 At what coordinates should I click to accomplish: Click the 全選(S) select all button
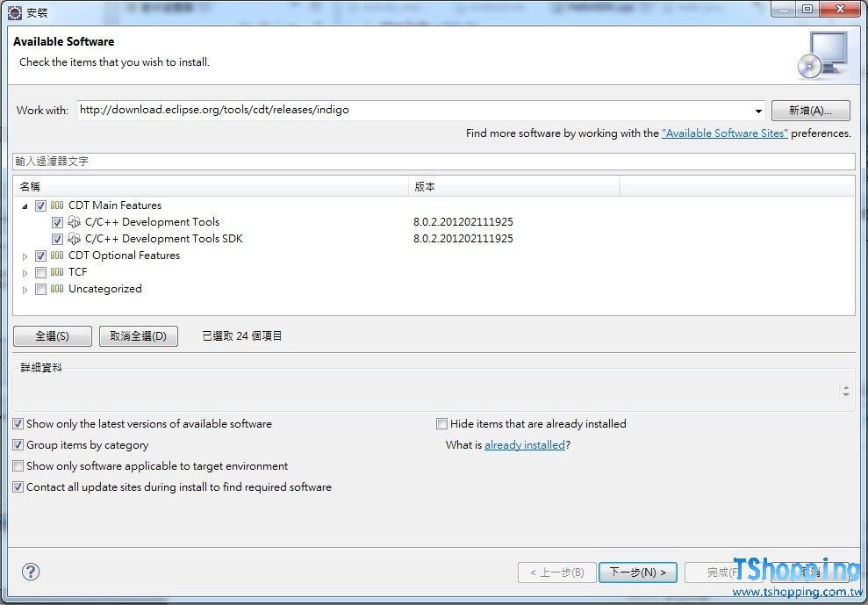52,335
